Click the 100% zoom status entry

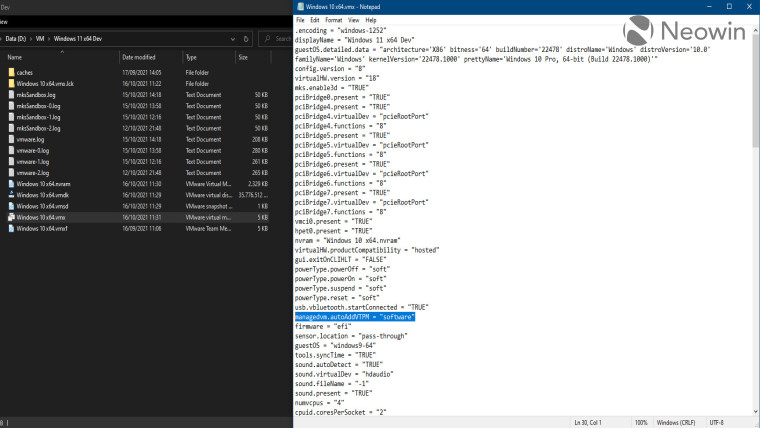[641, 423]
